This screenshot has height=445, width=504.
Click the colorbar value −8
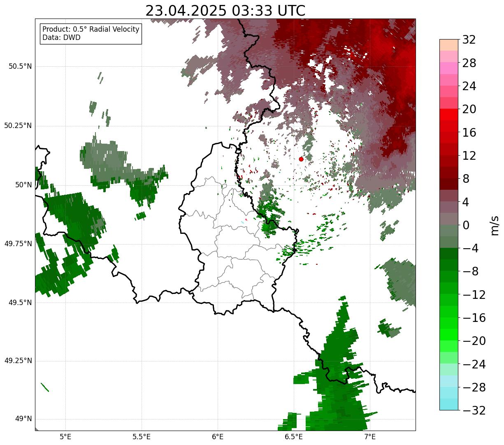[470, 271]
